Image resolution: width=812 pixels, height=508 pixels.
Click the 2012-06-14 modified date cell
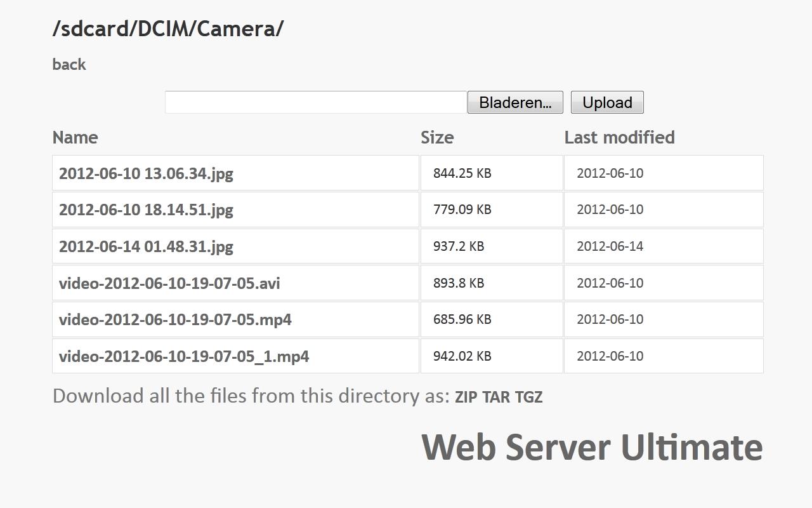pos(610,246)
